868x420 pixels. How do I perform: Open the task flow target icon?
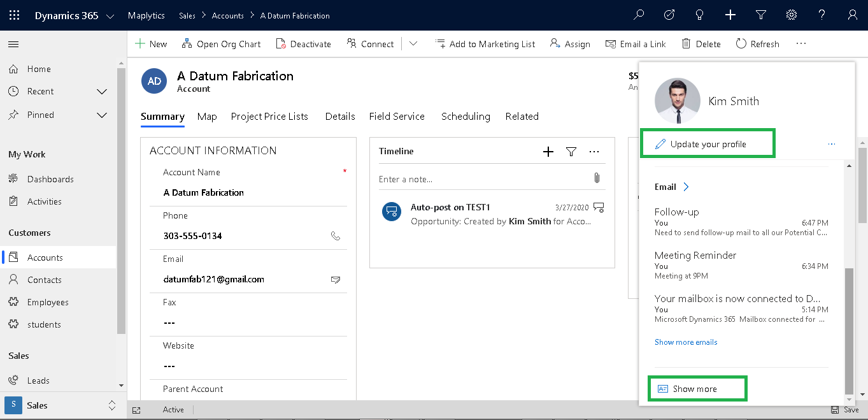(669, 15)
